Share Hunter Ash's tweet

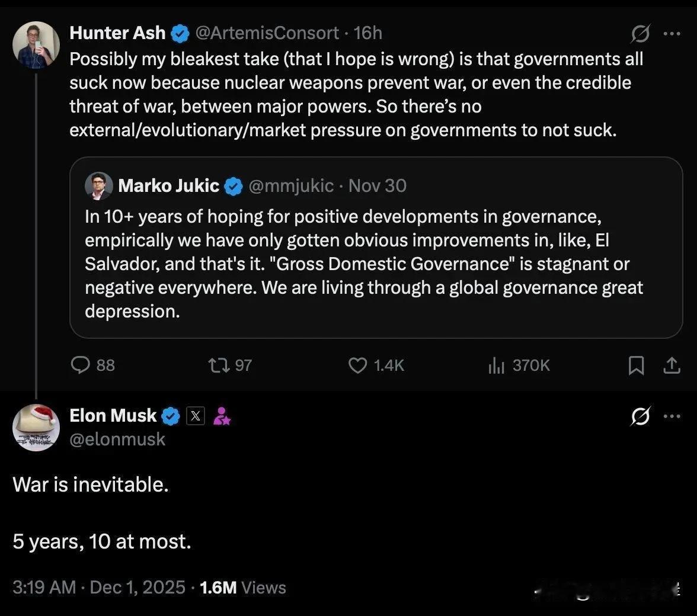[672, 366]
